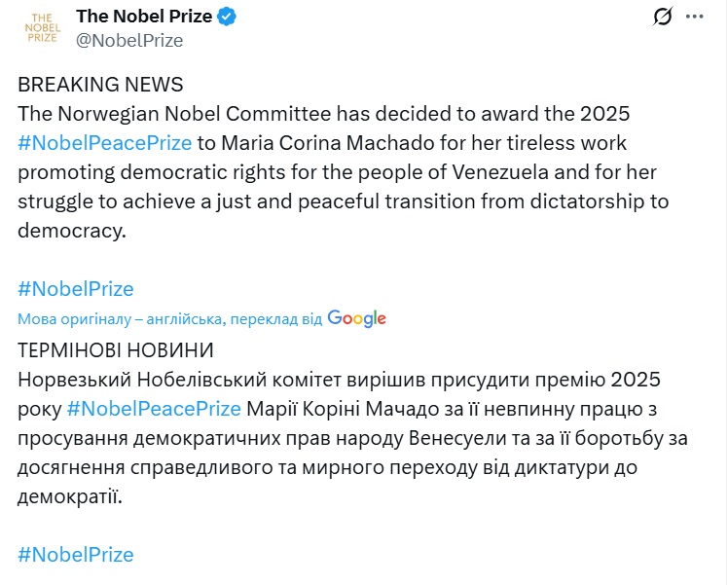Screen dimensions: 728x585
Task: Click the Google logo in translation notice
Action: pyautogui.click(x=356, y=318)
